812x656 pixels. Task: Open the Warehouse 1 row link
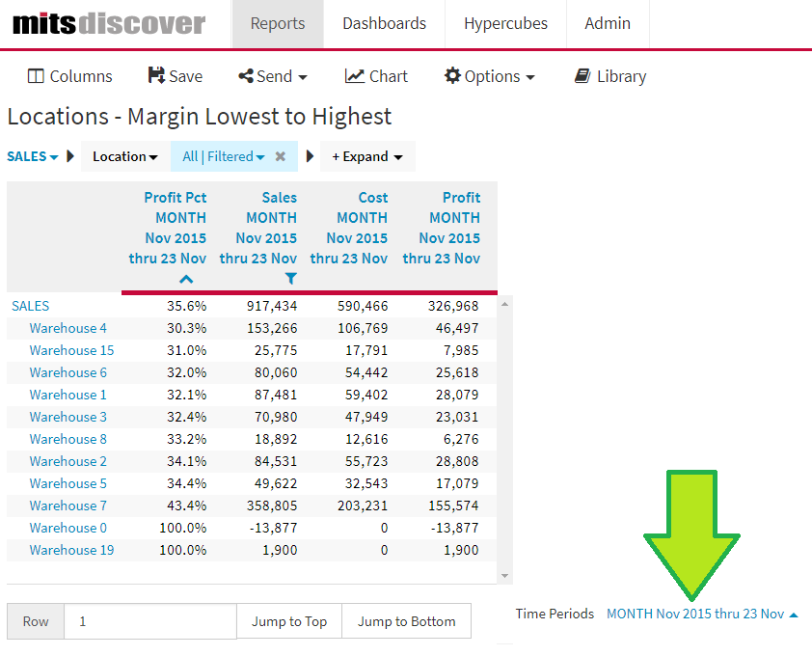(68, 396)
